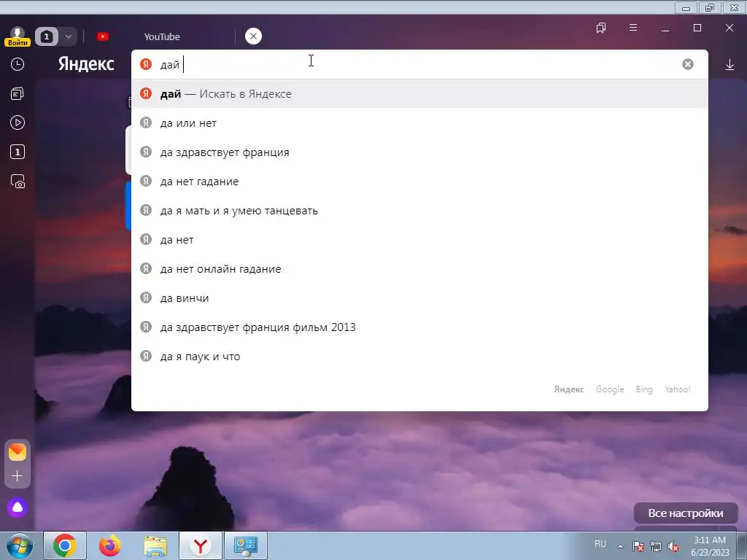Pick 'да нет онлайн гадание' suggestion
Viewport: 747px width, 560px height.
click(x=419, y=269)
